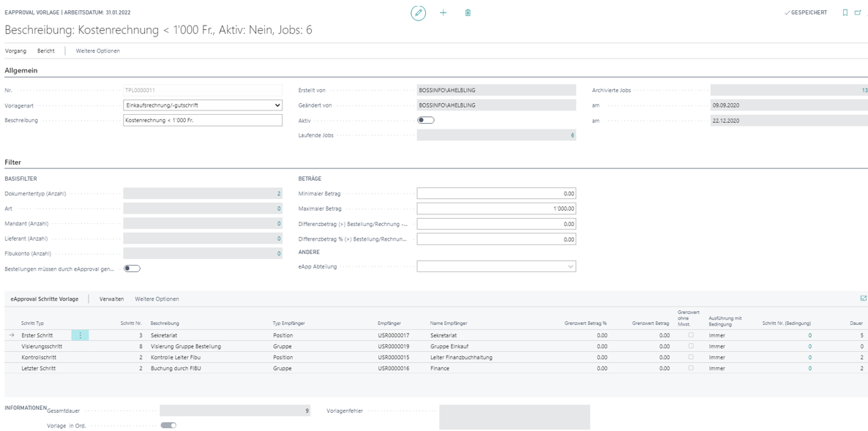This screenshot has height=431, width=868.
Task: Open page in new window icon
Action: point(858,12)
